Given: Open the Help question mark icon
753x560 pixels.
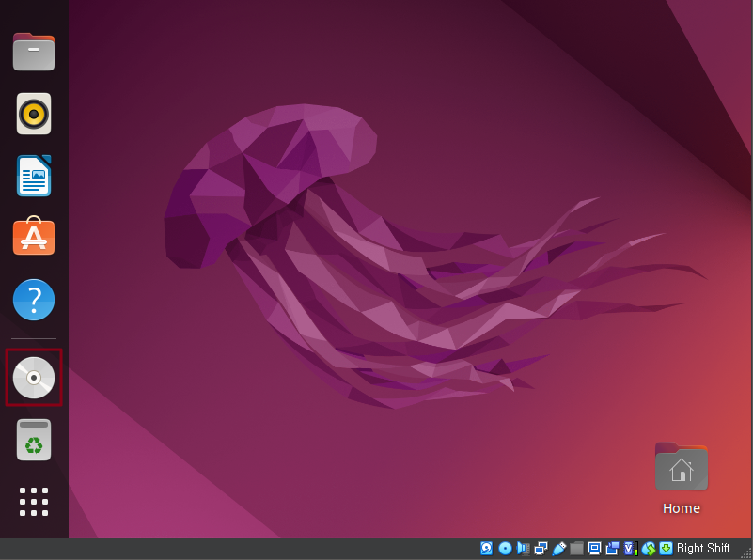Looking at the screenshot, I should point(34,300).
